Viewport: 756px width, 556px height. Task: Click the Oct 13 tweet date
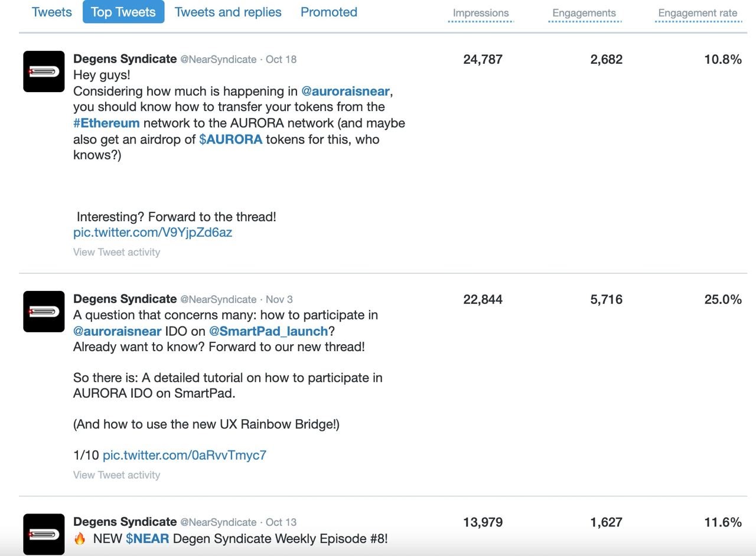pos(281,522)
